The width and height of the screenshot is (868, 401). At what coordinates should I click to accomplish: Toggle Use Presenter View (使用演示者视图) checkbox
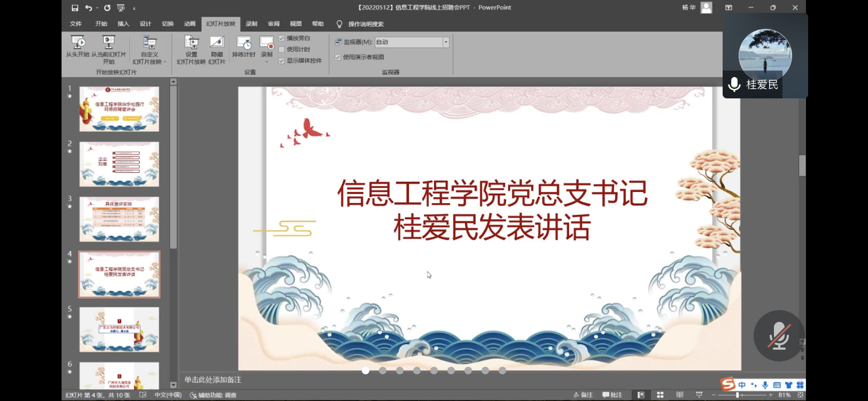[x=338, y=57]
